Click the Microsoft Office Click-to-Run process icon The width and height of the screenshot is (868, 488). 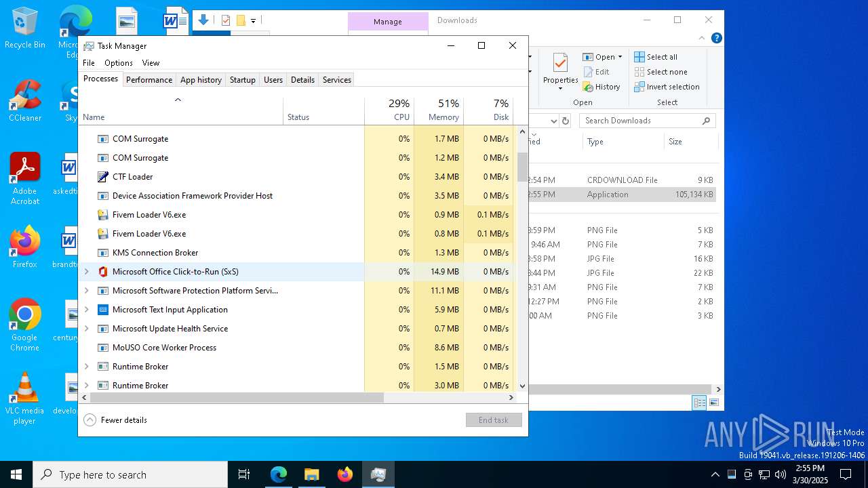[103, 272]
